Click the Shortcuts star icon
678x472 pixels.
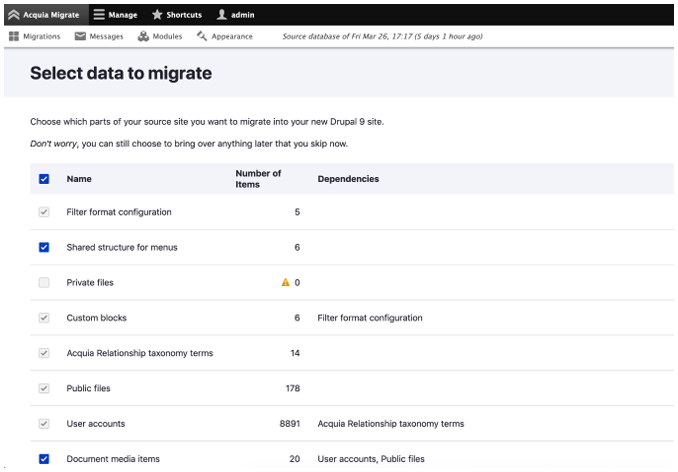(157, 15)
